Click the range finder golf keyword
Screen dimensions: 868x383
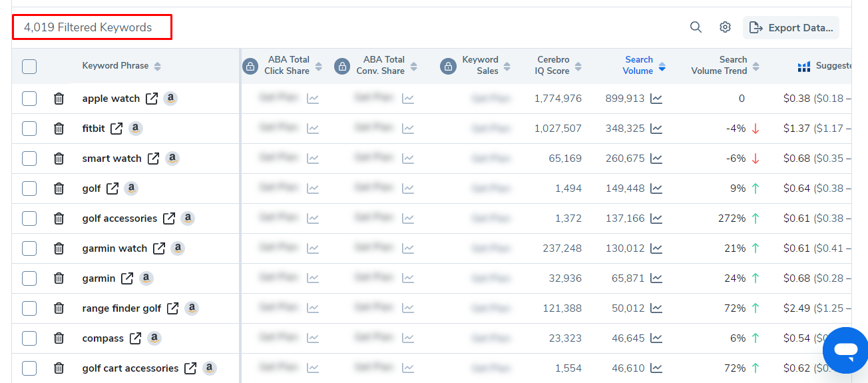tap(122, 308)
